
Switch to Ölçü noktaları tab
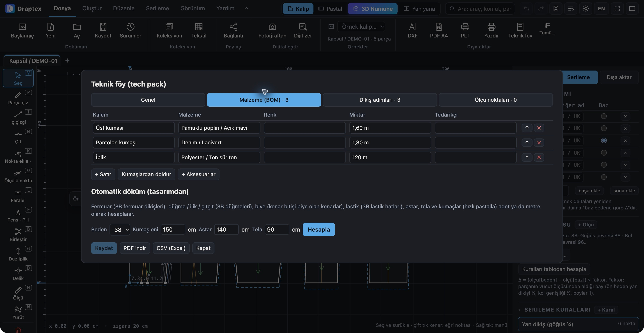(x=495, y=100)
